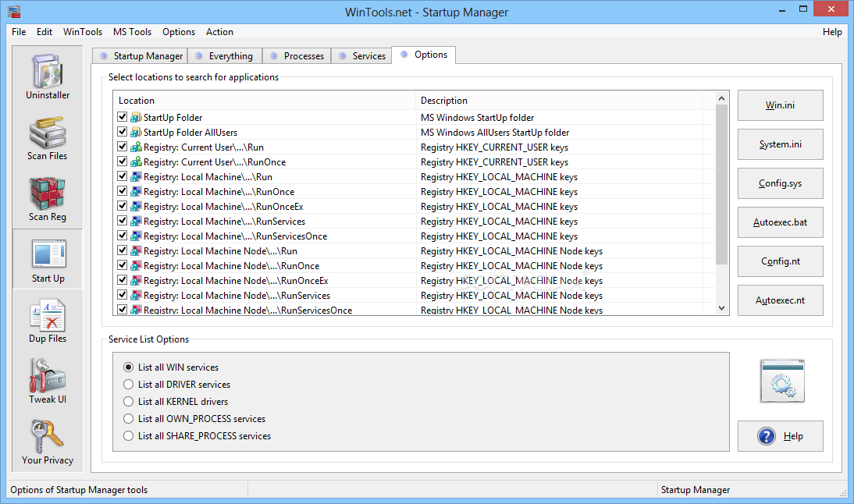Click the StartUp Folder AllUsers row icon
The height and width of the screenshot is (504, 854).
coord(136,133)
